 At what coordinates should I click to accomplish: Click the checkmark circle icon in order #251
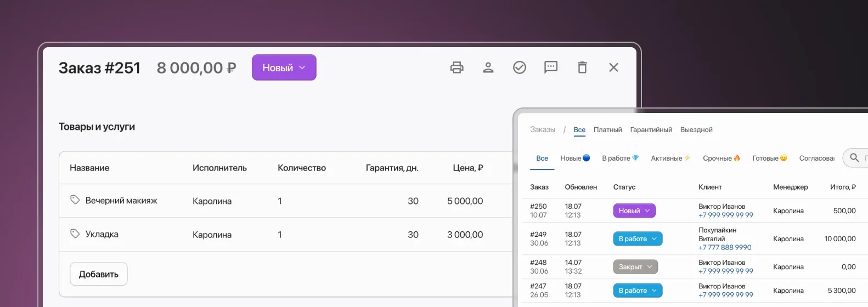[519, 67]
